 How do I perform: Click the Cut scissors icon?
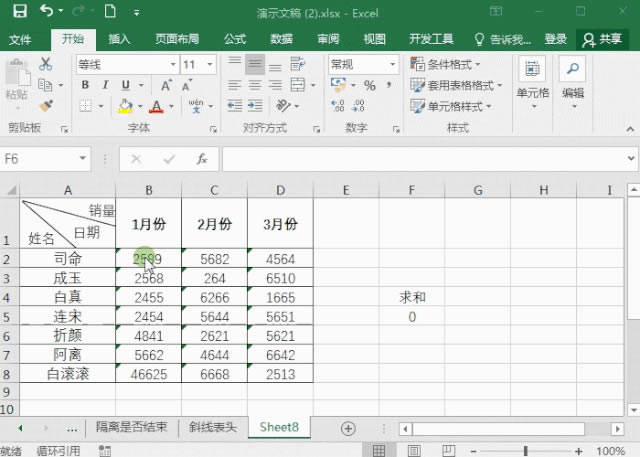(x=46, y=64)
